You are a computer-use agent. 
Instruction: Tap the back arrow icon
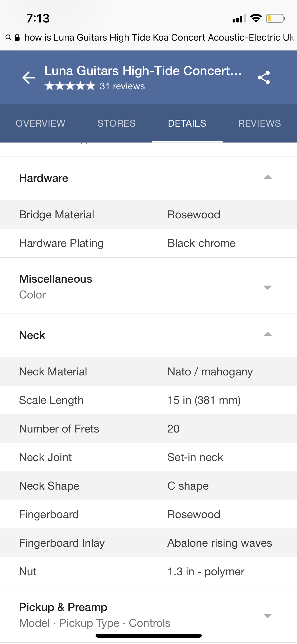pyautogui.click(x=29, y=77)
